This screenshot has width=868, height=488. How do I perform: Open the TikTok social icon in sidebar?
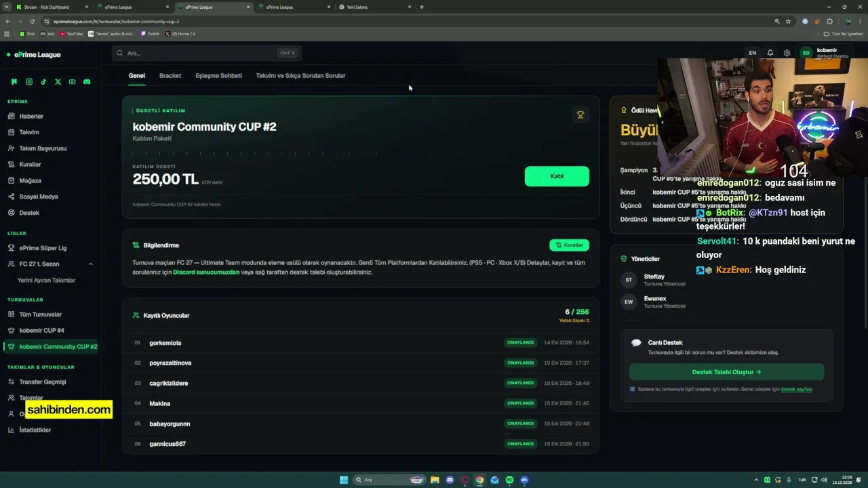(43, 82)
